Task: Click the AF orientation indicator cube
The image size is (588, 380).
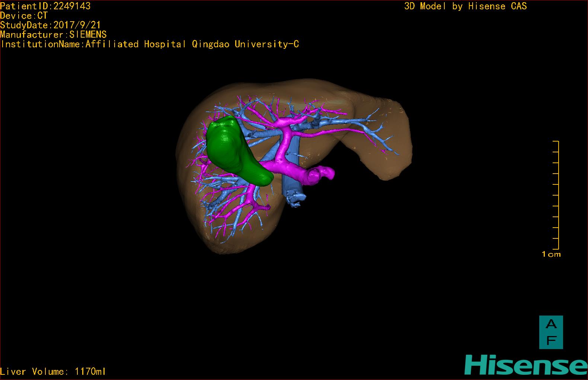Action: click(551, 332)
